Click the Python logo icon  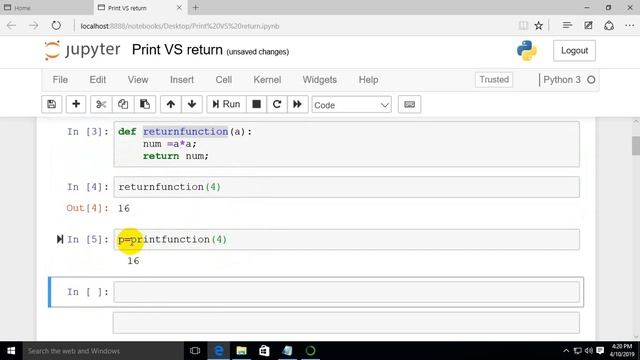click(527, 51)
